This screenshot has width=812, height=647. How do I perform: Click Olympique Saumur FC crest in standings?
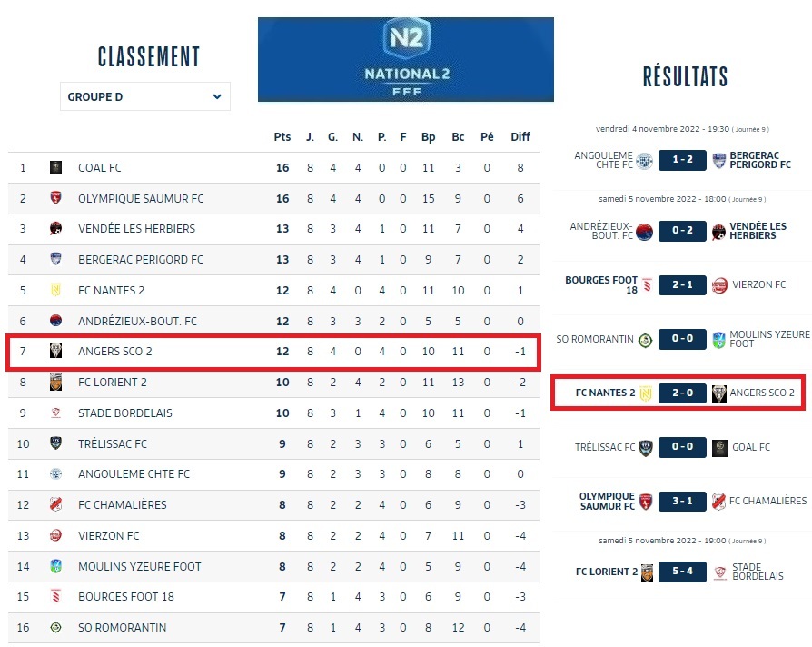click(55, 198)
